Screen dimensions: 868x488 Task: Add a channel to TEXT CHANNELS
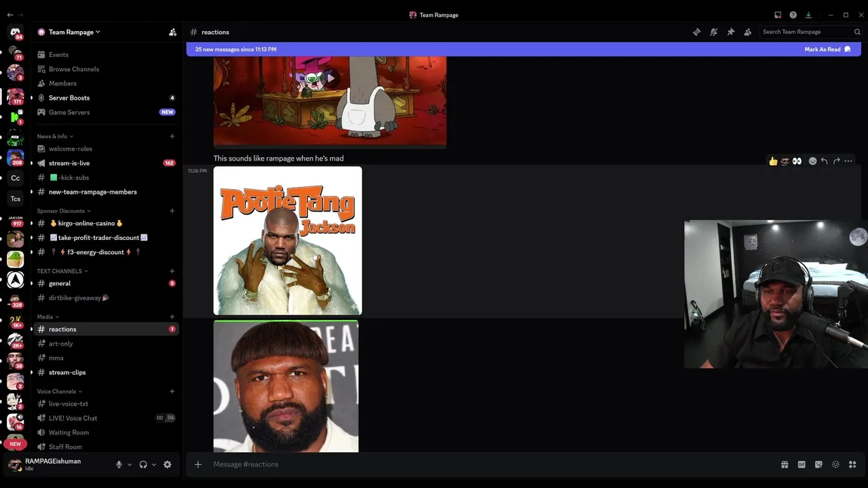(x=172, y=271)
